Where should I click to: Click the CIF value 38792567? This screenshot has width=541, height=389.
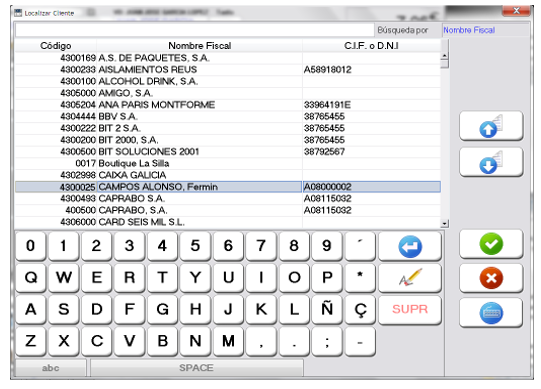324,152
